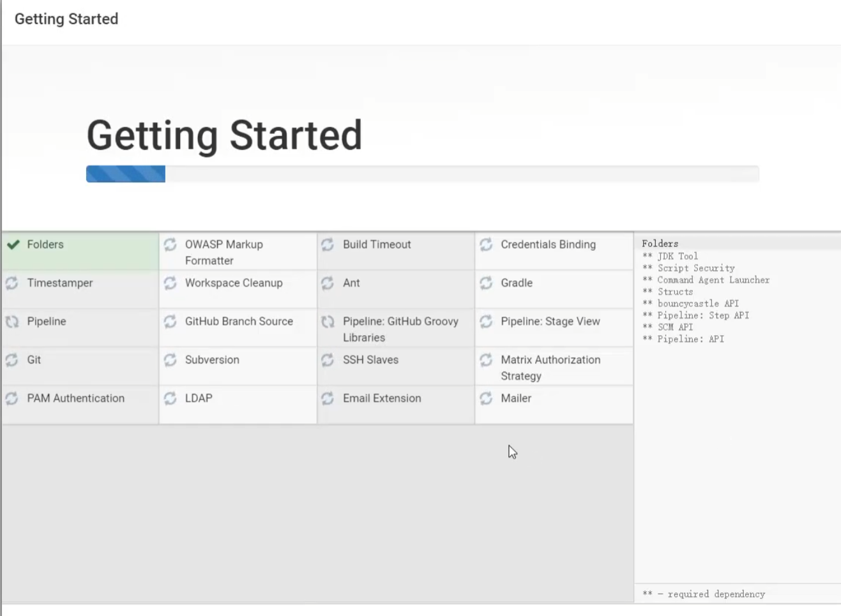841x616 pixels.
Task: Click the installation progress bar
Action: click(423, 174)
